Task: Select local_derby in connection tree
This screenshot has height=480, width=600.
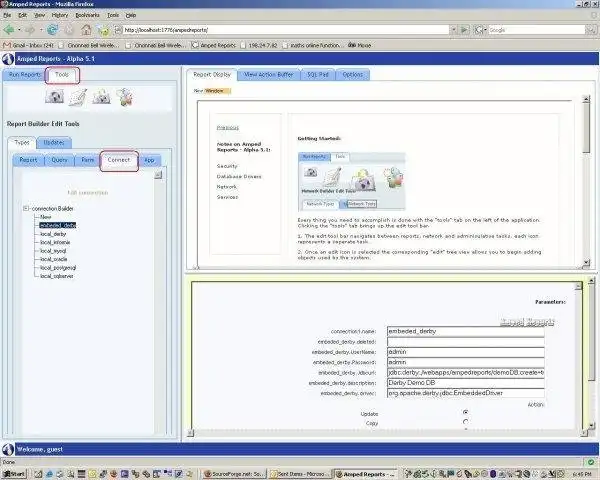Action: click(x=53, y=233)
